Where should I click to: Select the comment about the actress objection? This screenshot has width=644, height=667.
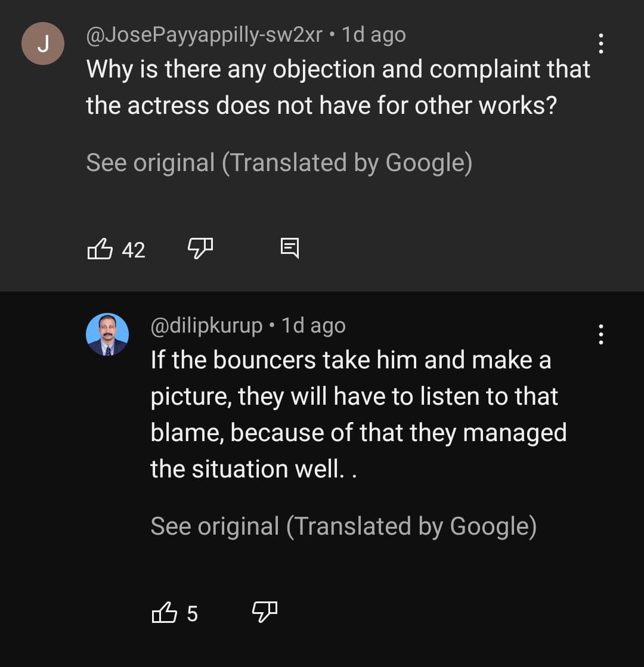pos(338,88)
